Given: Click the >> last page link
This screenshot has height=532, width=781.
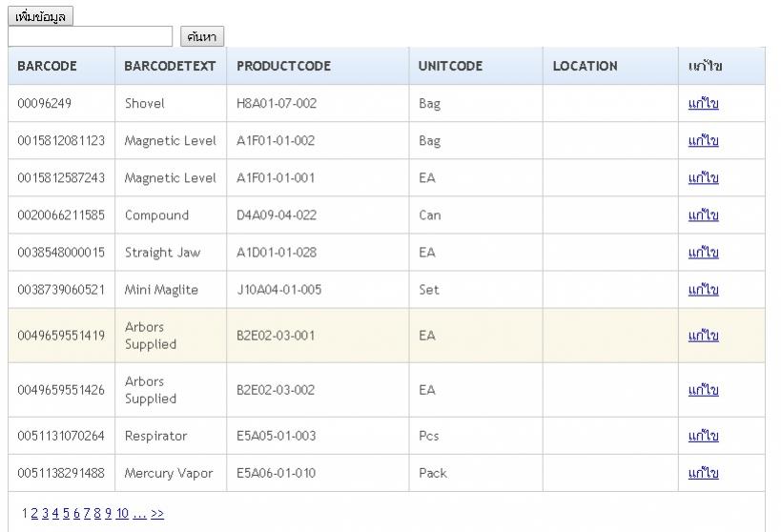Looking at the screenshot, I should click(x=157, y=514).
